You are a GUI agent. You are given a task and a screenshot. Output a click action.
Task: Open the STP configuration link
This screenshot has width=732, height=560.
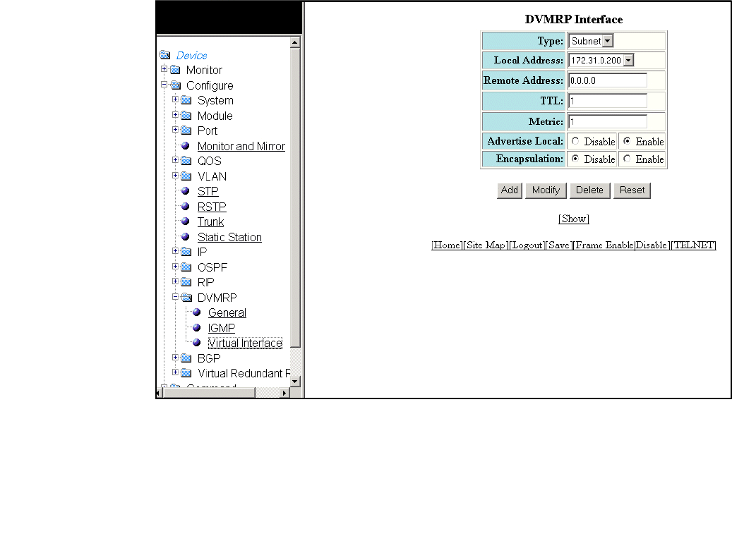(x=208, y=191)
